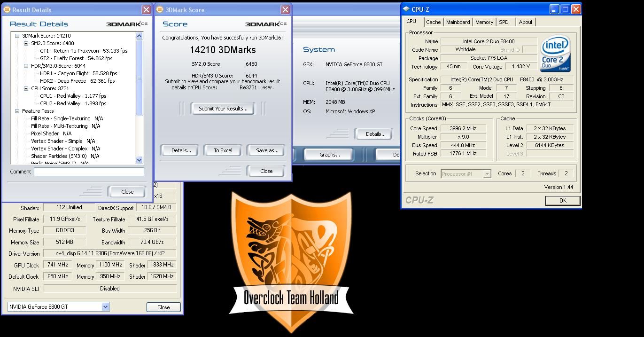Select Fill Rate - Multi-Texturing row
The height and width of the screenshot is (337, 644).
coord(66,126)
